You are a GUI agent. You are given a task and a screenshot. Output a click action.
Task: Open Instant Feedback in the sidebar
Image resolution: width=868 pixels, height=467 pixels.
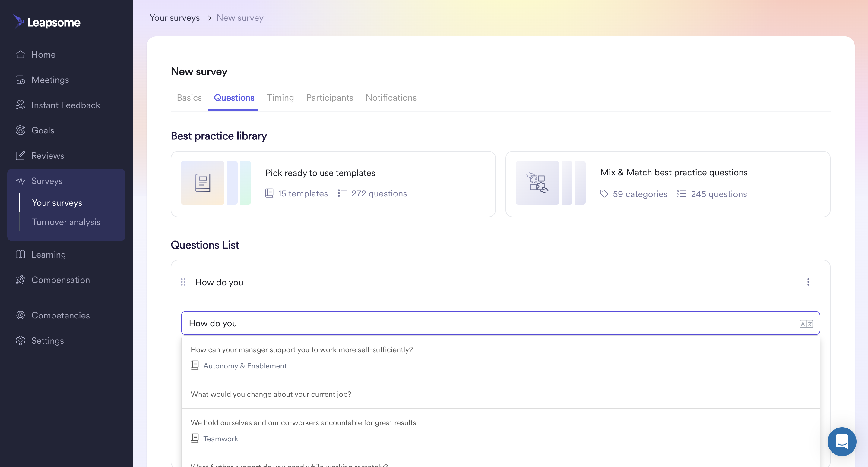tap(66, 105)
